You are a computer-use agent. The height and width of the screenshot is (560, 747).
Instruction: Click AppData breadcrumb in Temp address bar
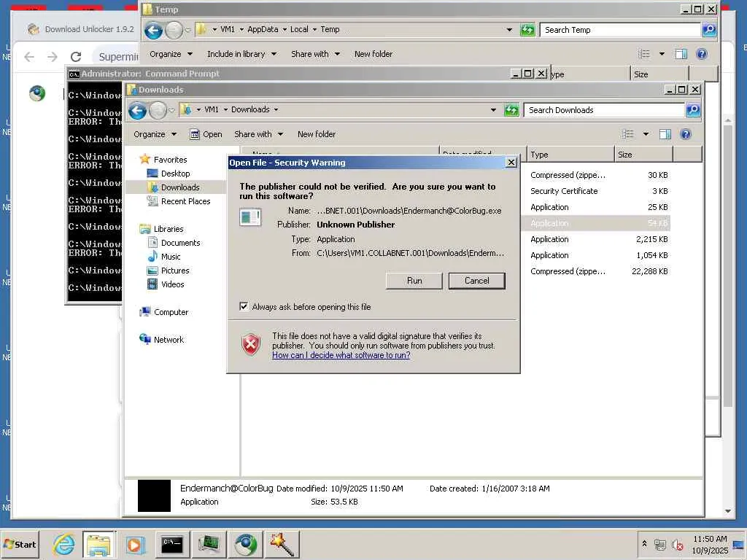point(263,29)
